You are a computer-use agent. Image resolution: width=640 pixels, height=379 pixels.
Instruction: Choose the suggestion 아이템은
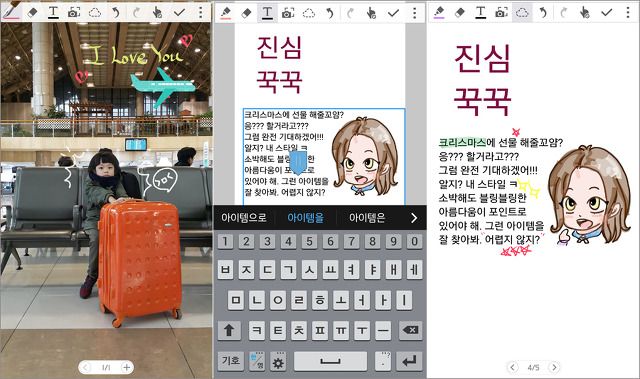[x=367, y=218]
